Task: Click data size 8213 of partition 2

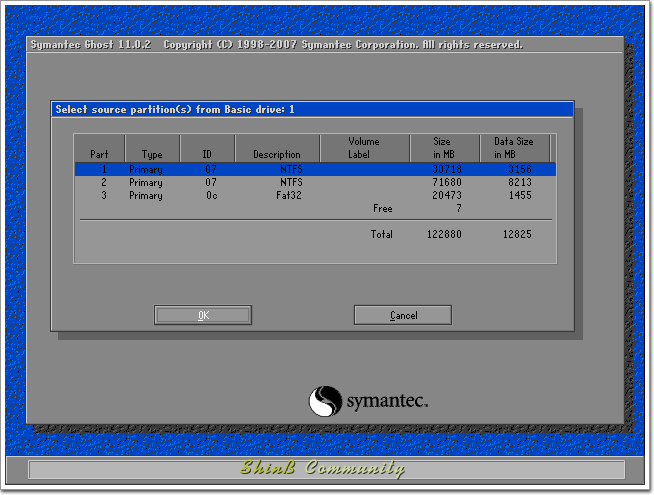Action: coord(520,182)
